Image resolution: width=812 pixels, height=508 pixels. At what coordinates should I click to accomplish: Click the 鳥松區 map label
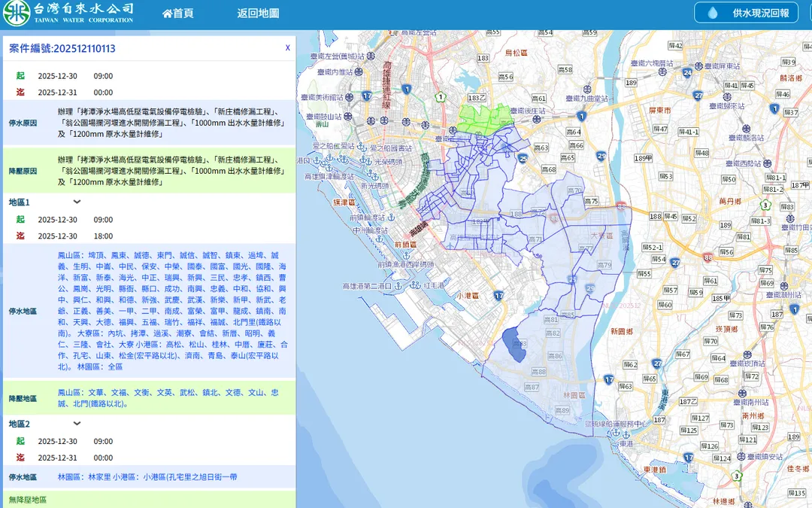click(516, 53)
